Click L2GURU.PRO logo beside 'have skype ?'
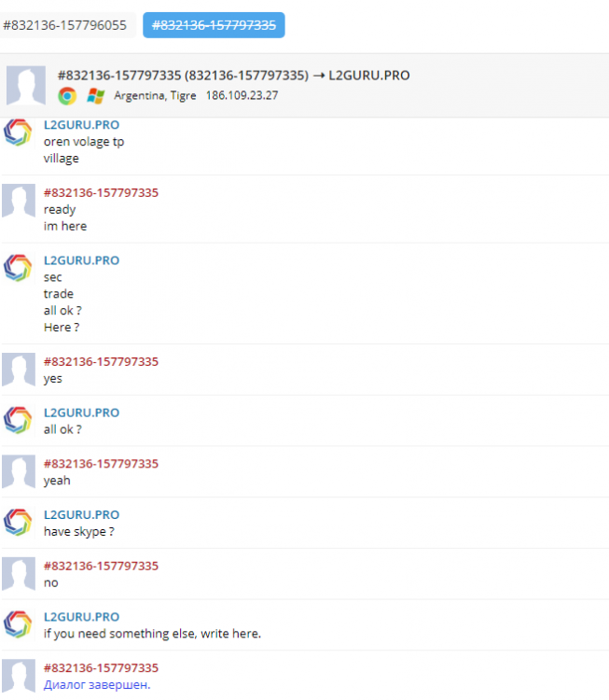The height and width of the screenshot is (700, 609). [18, 523]
